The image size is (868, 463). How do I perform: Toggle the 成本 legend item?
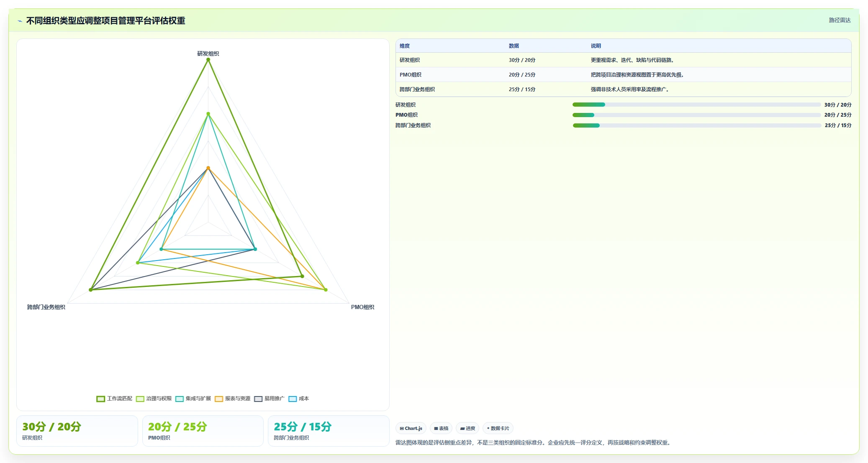coord(298,399)
